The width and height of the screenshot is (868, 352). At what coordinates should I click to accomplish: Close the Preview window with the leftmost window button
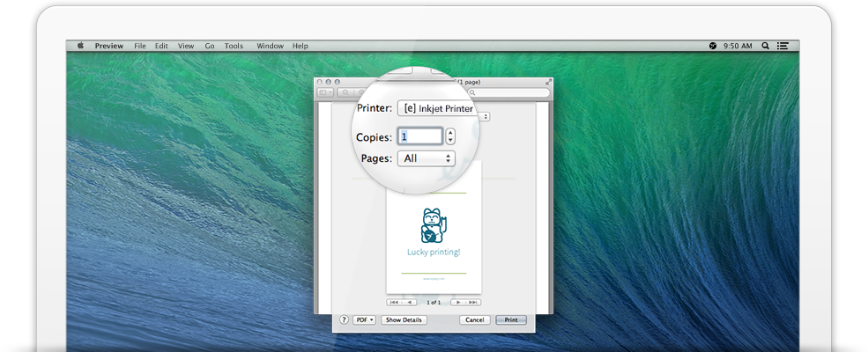[319, 82]
